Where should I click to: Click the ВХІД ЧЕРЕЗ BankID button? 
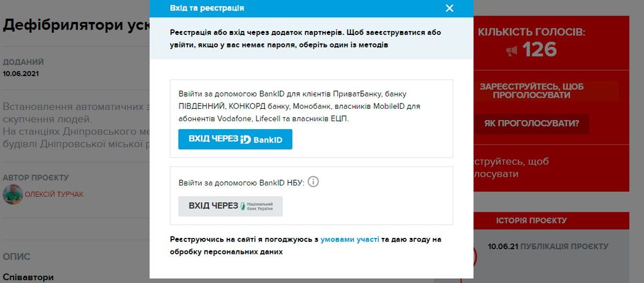(x=235, y=139)
